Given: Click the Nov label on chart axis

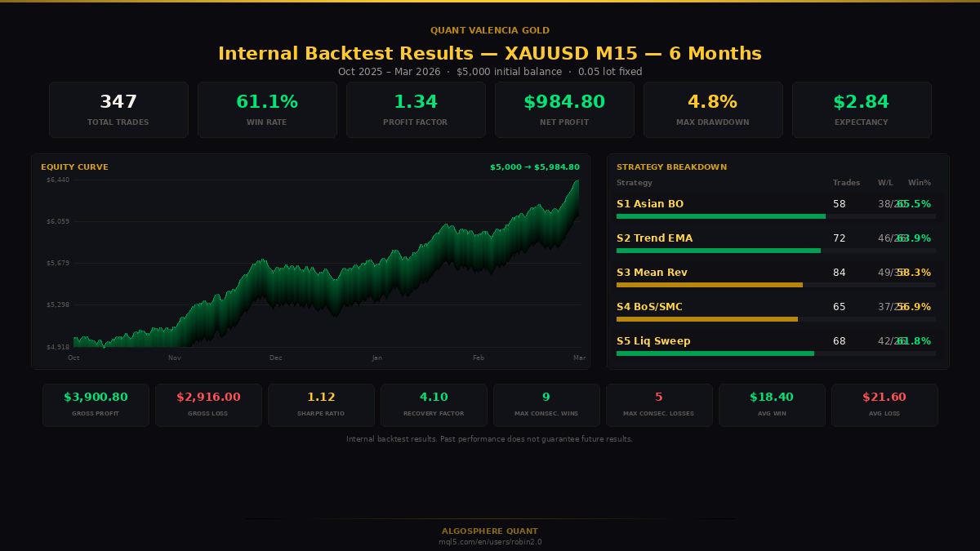Looking at the screenshot, I should [x=175, y=358].
